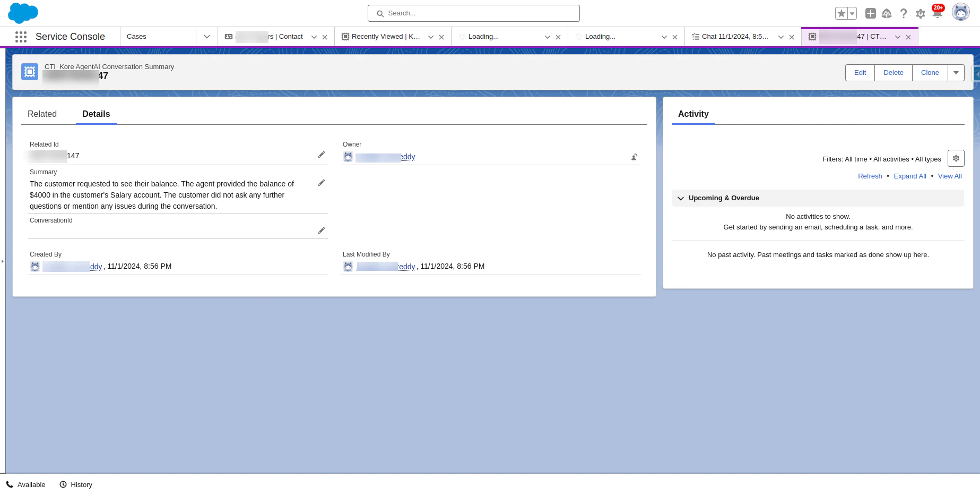The width and height of the screenshot is (980, 495).
Task: Click the Owner user avatar icon
Action: tap(348, 157)
